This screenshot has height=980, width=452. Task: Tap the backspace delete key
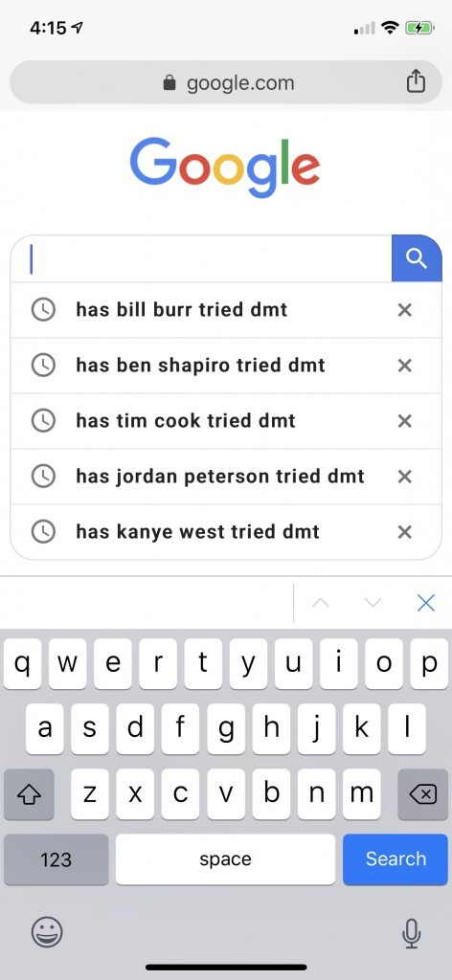tap(422, 793)
